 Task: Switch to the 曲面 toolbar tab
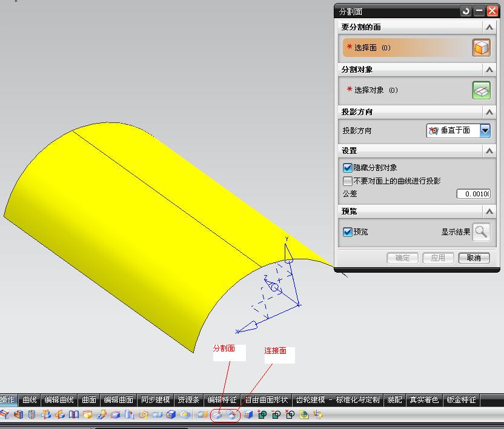[89, 400]
